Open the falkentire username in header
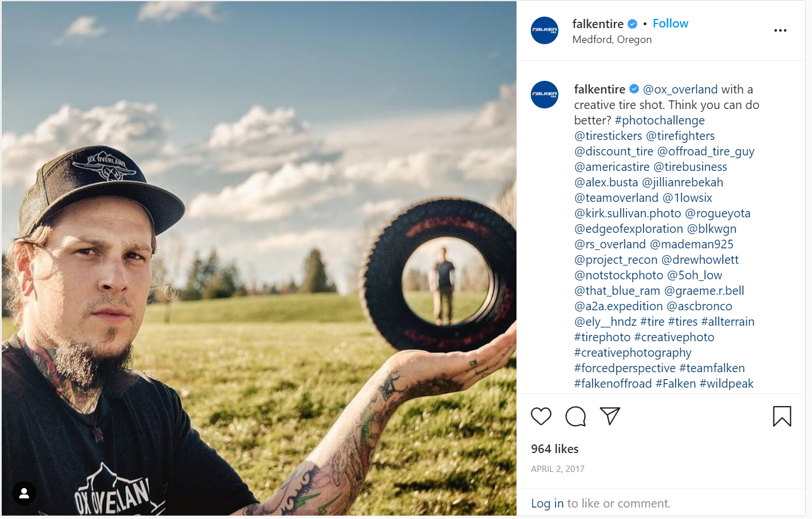The image size is (812, 519). click(x=598, y=24)
